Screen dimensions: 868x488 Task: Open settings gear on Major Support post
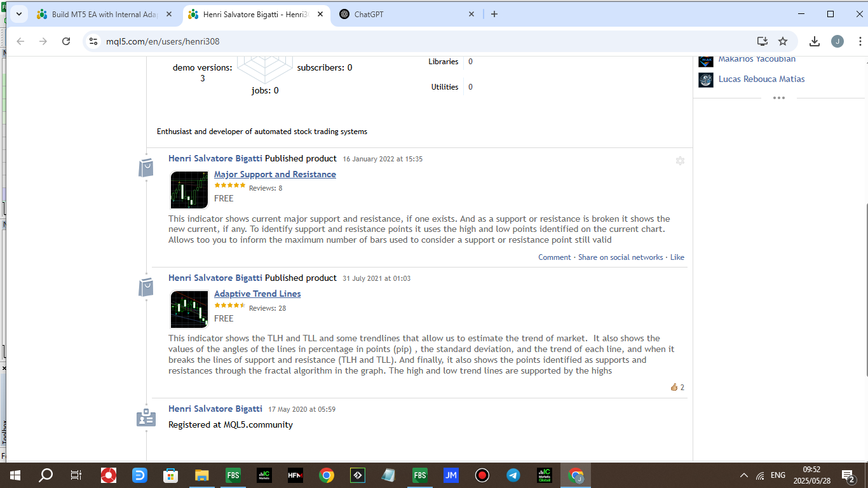pyautogui.click(x=680, y=161)
